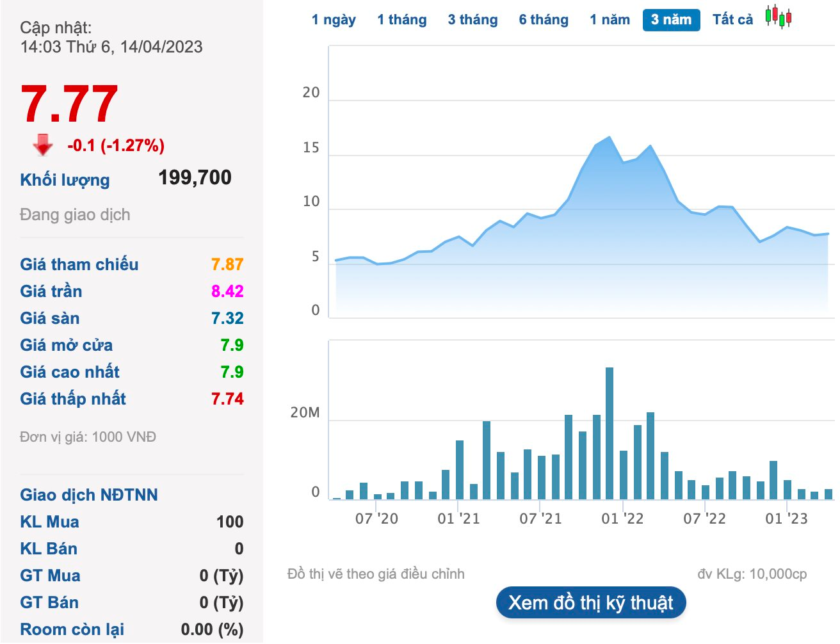Viewport: 840px width, 644px height.
Task: Click the update time '14:03 Thứ 6, 14/04/2023'
Action: pos(111,47)
